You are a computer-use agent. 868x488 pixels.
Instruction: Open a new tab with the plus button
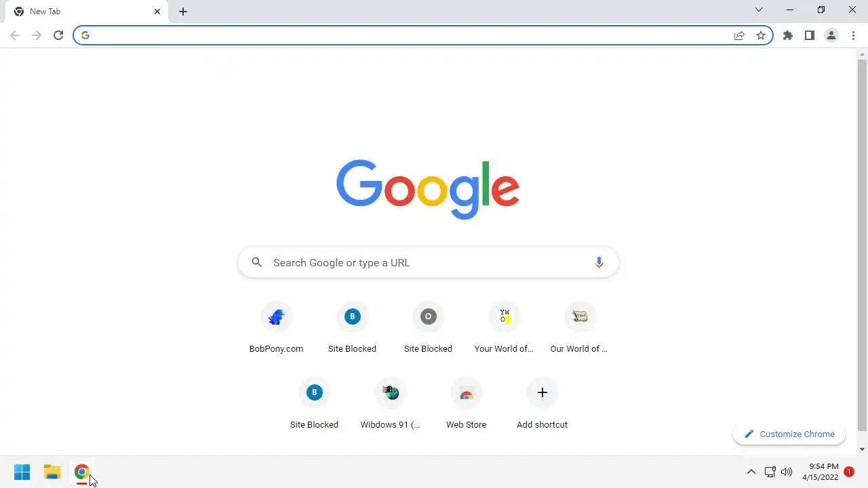tap(183, 12)
